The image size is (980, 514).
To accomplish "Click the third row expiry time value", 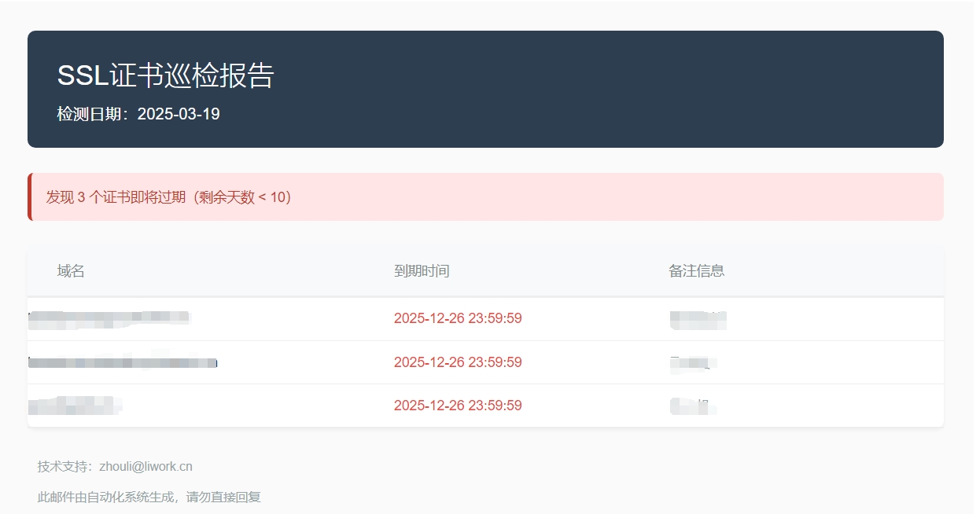I will point(458,406).
